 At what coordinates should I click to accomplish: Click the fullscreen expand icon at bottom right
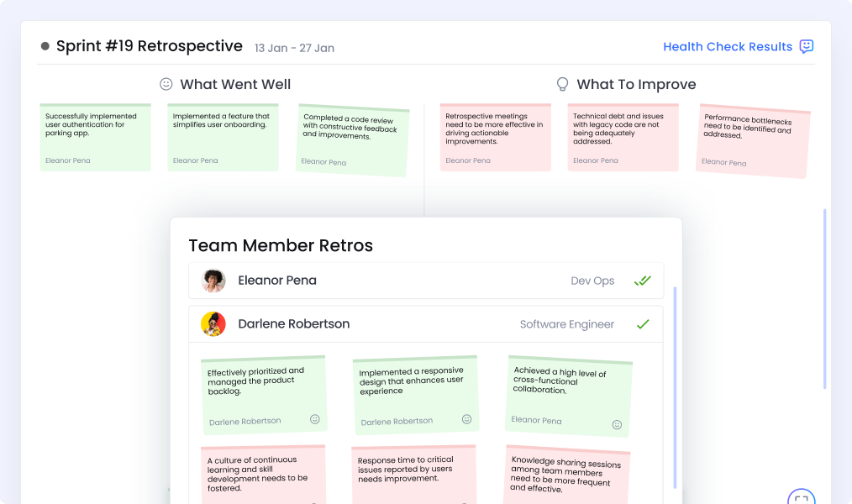click(x=801, y=498)
